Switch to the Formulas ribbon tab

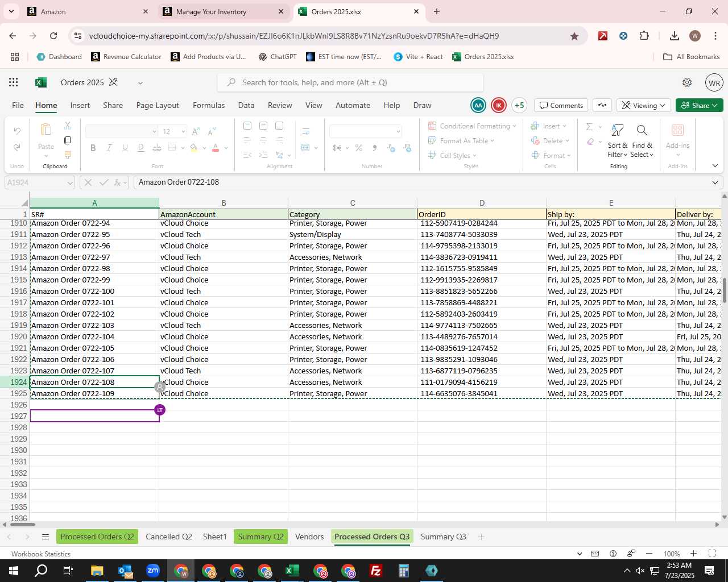coord(209,105)
